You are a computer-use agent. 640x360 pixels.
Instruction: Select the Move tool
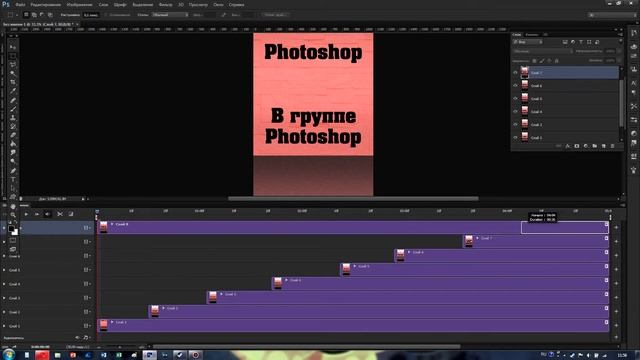13,47
